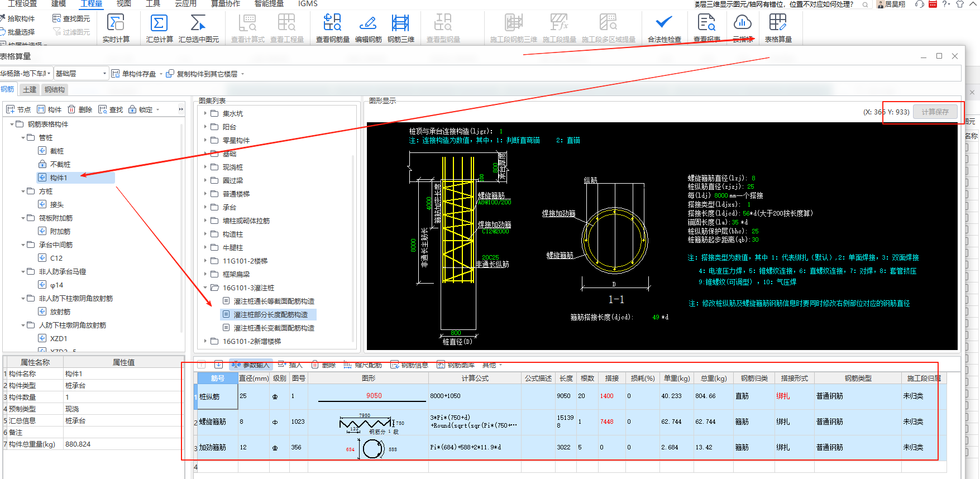
Task: Open 云指标 cloud indicator
Action: click(x=742, y=28)
